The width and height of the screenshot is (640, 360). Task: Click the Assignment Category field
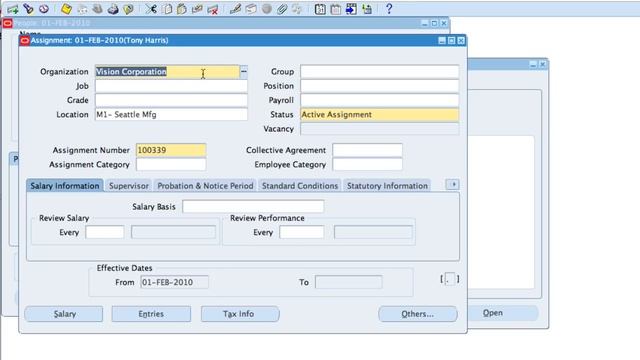pos(171,164)
